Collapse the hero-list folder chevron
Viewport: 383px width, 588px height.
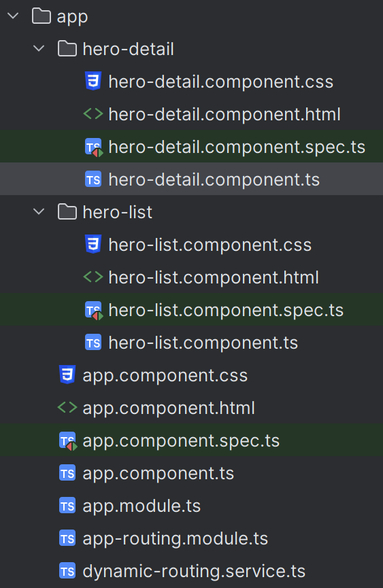pyautogui.click(x=39, y=211)
